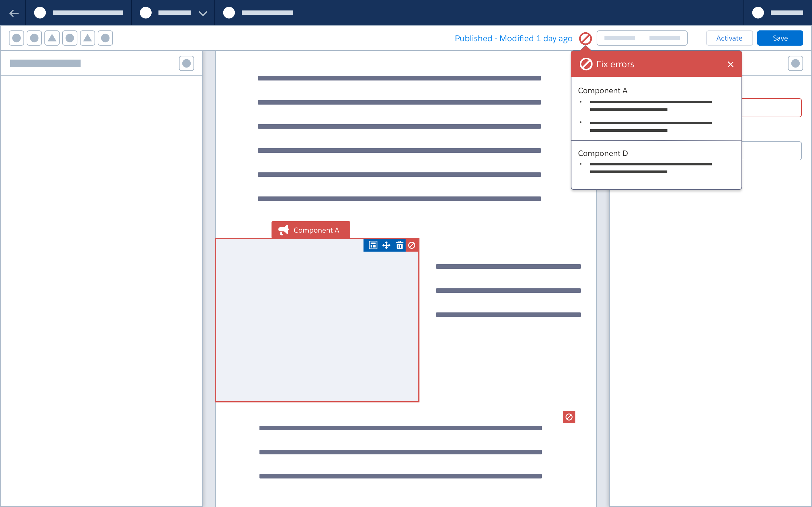Delete Component A using the trash icon
This screenshot has height=507, width=812.
(400, 245)
